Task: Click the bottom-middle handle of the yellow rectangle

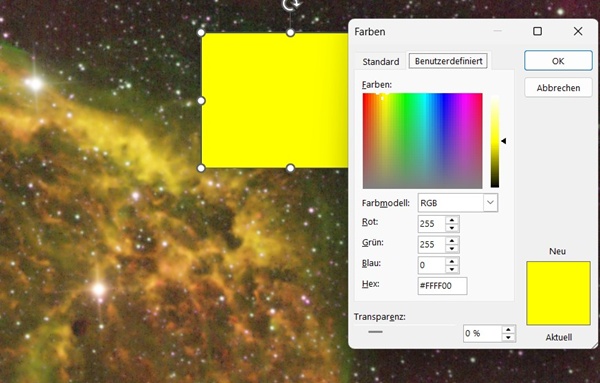Action: point(290,168)
